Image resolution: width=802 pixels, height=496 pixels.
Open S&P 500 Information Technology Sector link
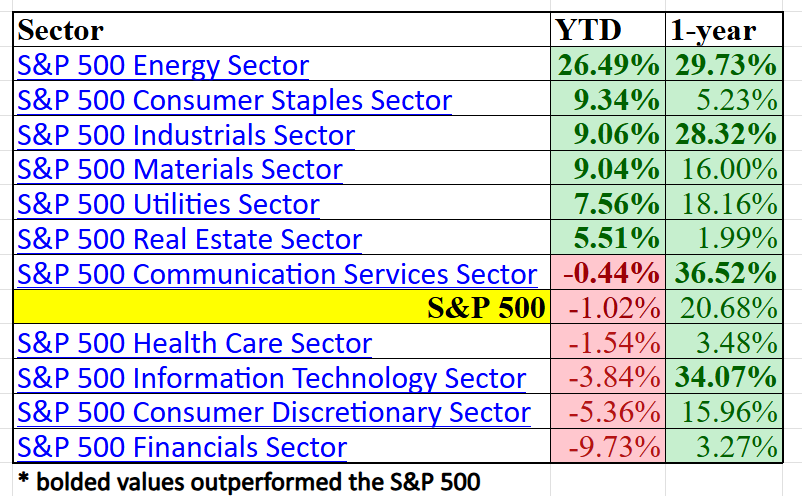point(272,378)
